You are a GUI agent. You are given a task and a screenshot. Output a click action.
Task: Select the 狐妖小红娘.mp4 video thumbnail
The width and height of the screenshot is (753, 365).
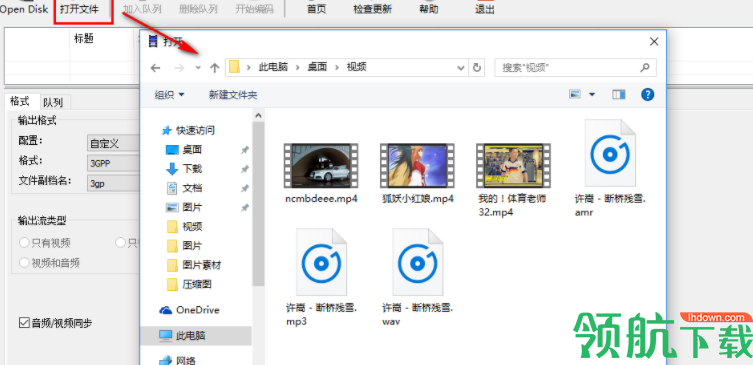417,165
